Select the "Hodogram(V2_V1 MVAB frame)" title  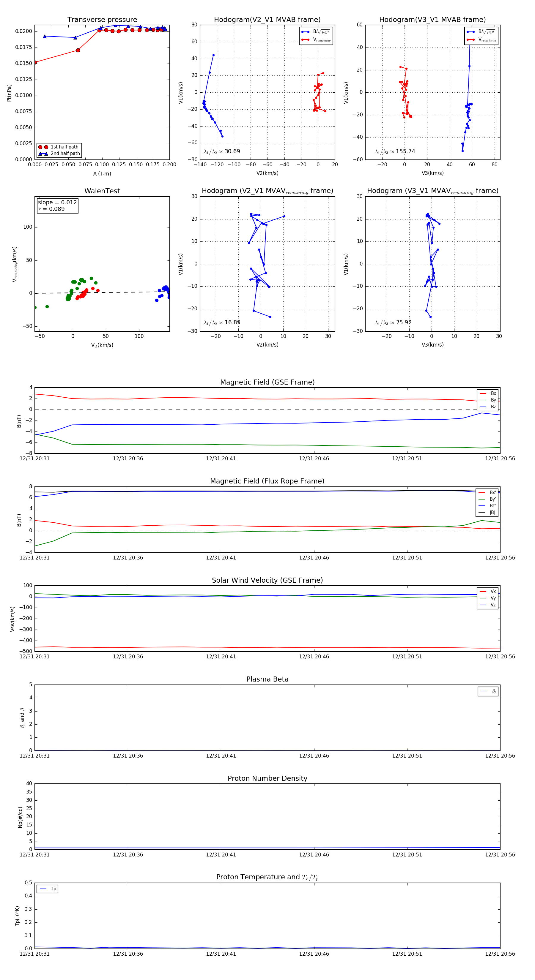(x=267, y=20)
